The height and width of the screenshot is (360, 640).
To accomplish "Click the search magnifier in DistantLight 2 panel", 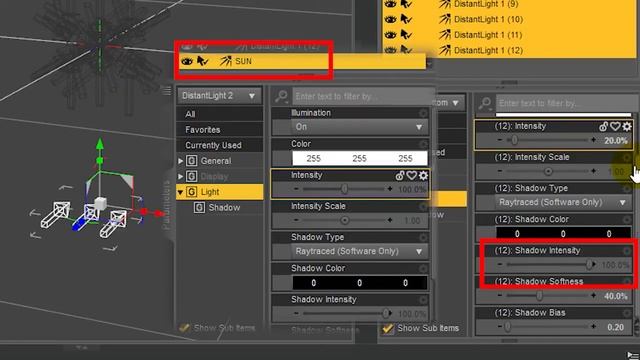I will [281, 96].
